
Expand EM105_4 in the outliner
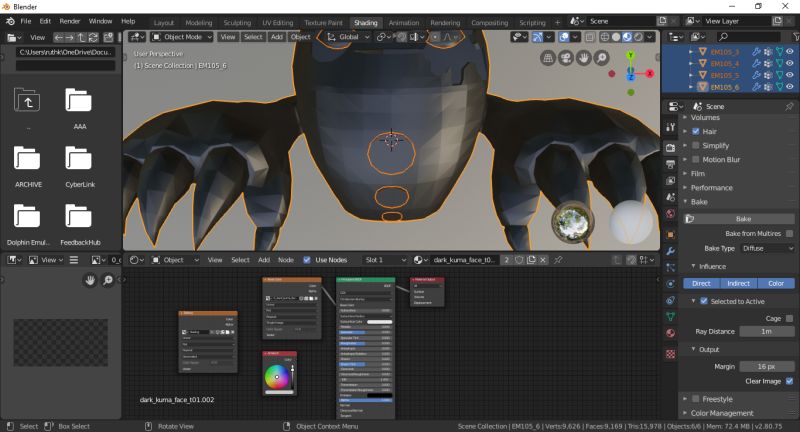(x=691, y=63)
